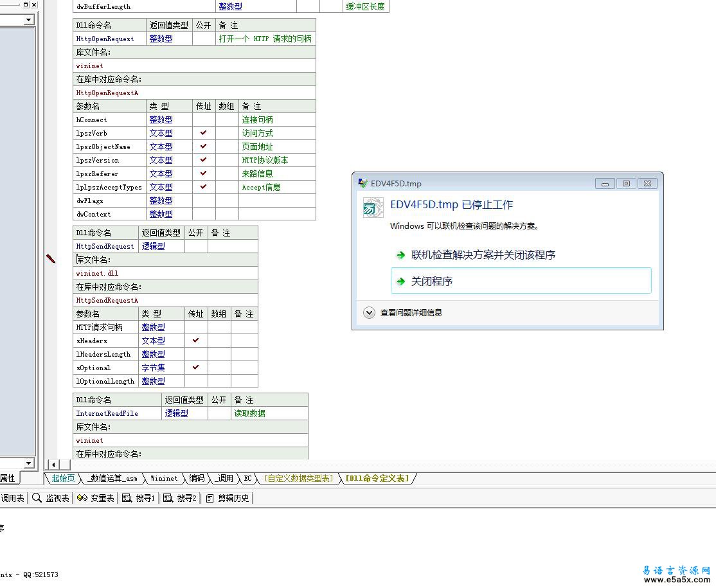Click left panel scrollbar down arrow

29,463
